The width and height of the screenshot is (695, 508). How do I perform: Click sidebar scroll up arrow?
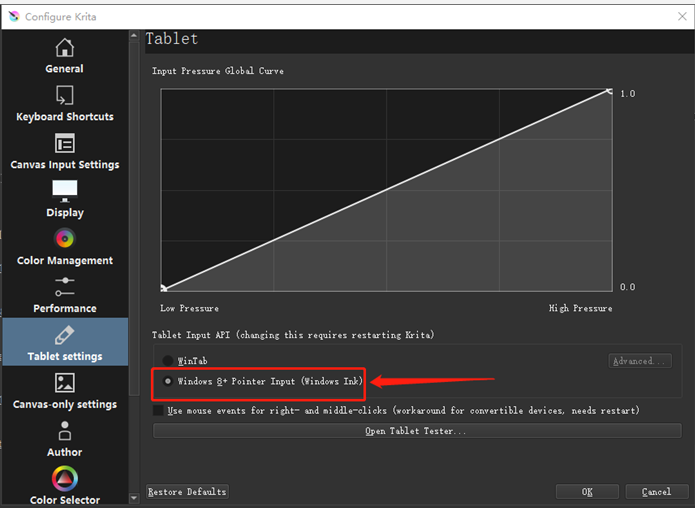[134, 35]
